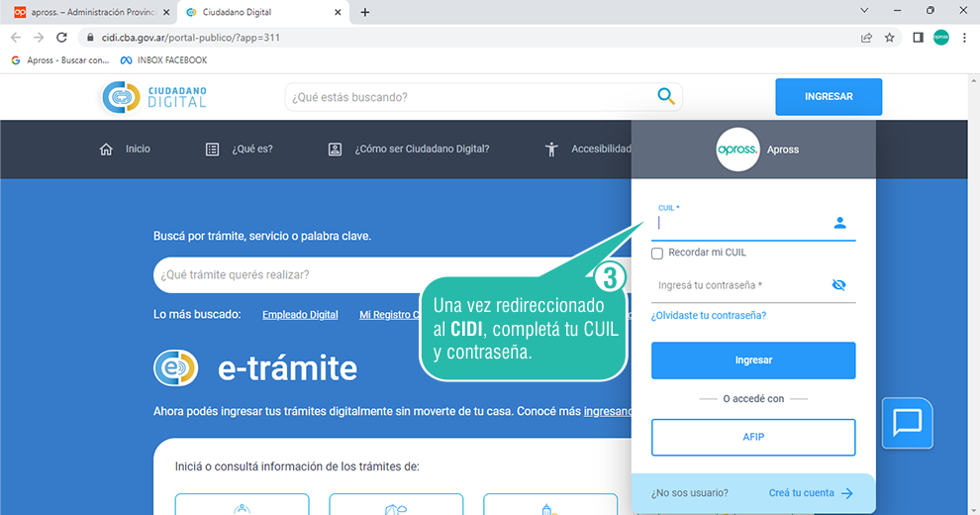This screenshot has width=980, height=515.
Task: Open Mi Registro link
Action: (389, 315)
